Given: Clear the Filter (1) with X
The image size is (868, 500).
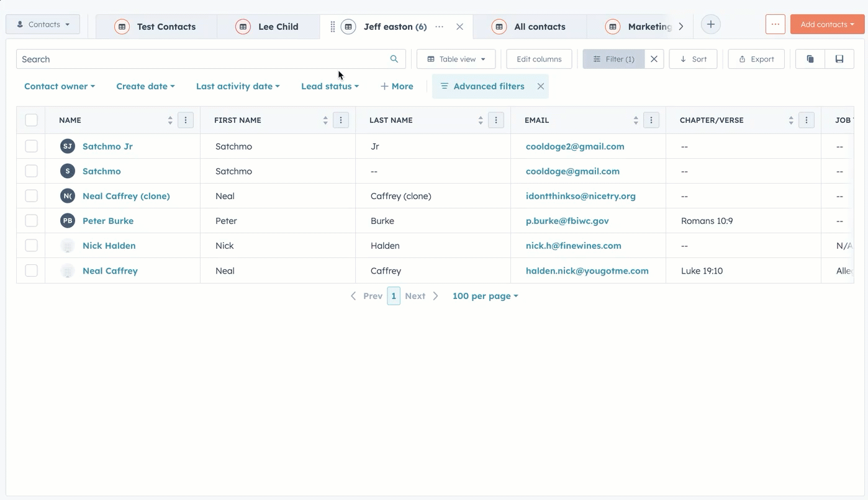Looking at the screenshot, I should [x=654, y=59].
